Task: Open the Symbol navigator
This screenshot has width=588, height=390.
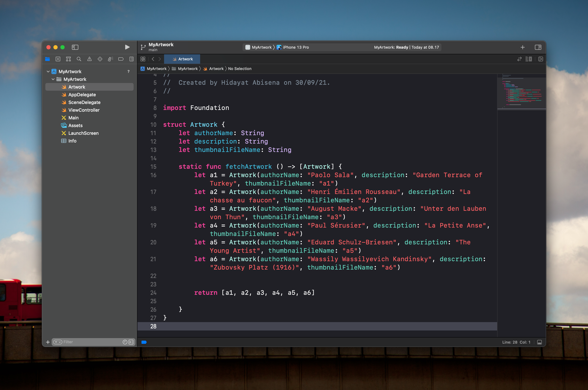Action: click(68, 59)
